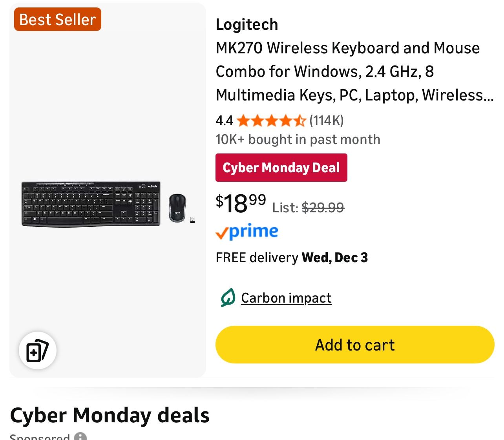
Task: Click the keyboard product thumbnail
Action: click(x=91, y=204)
